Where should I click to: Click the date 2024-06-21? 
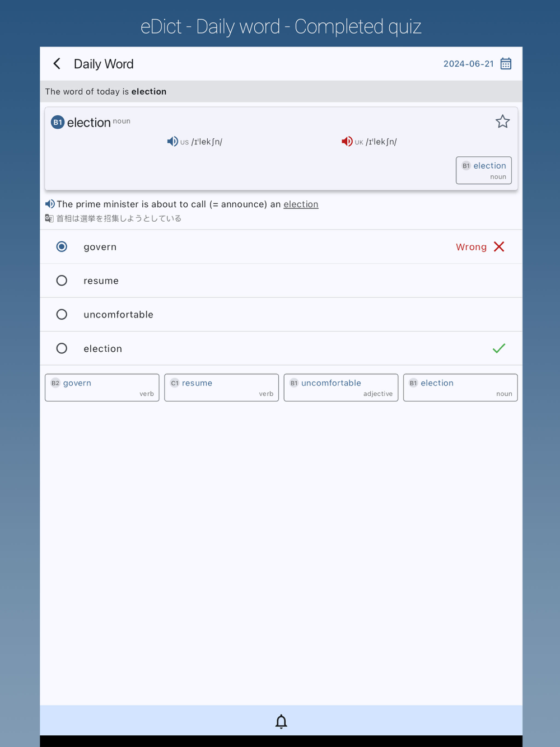[469, 64]
